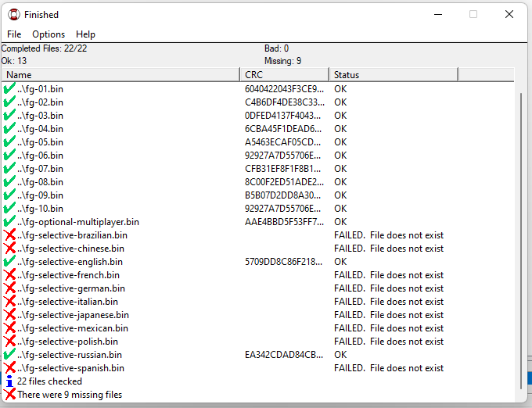Click the '22 files checked' summary line
This screenshot has height=408, width=532.
(x=49, y=381)
